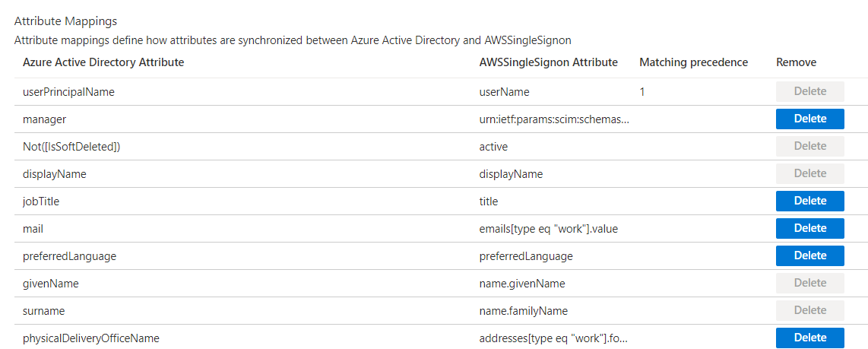Click the emails work value target attribute
868x349 pixels.
[548, 229]
